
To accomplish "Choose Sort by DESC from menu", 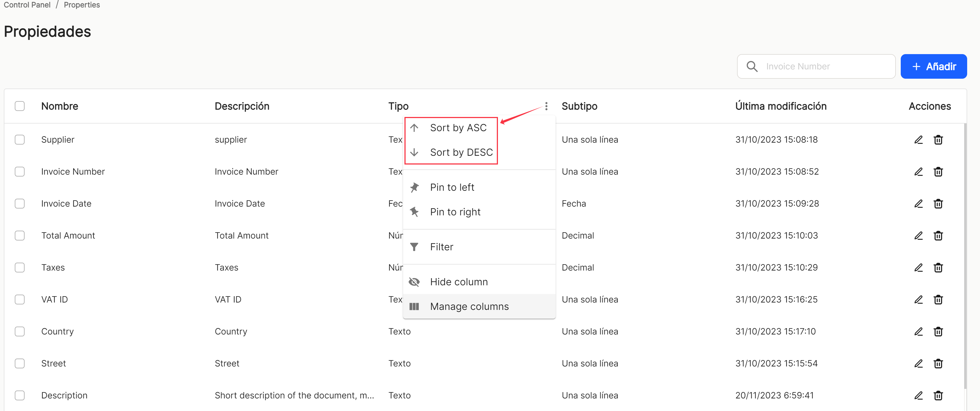I will point(479,152).
